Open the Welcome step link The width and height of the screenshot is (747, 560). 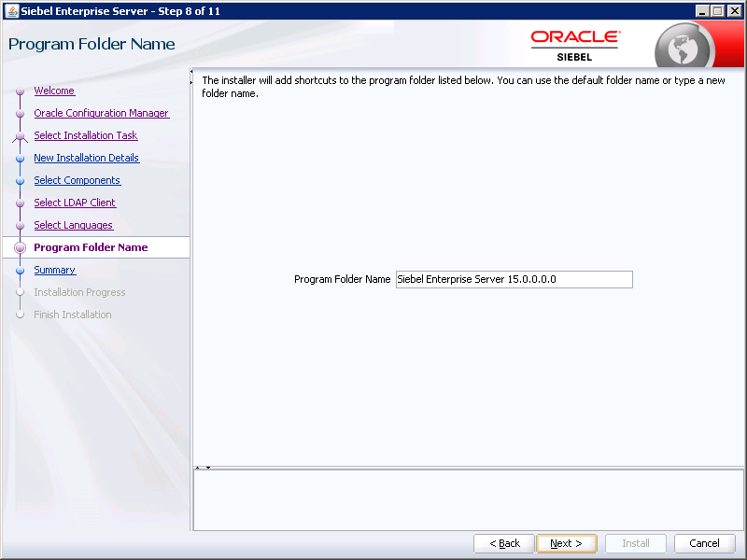(x=54, y=91)
